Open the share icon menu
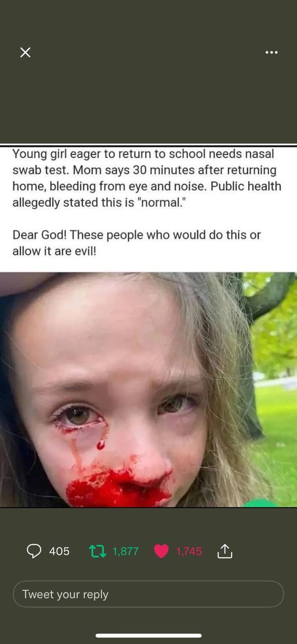This screenshot has width=297, height=644. click(x=225, y=551)
